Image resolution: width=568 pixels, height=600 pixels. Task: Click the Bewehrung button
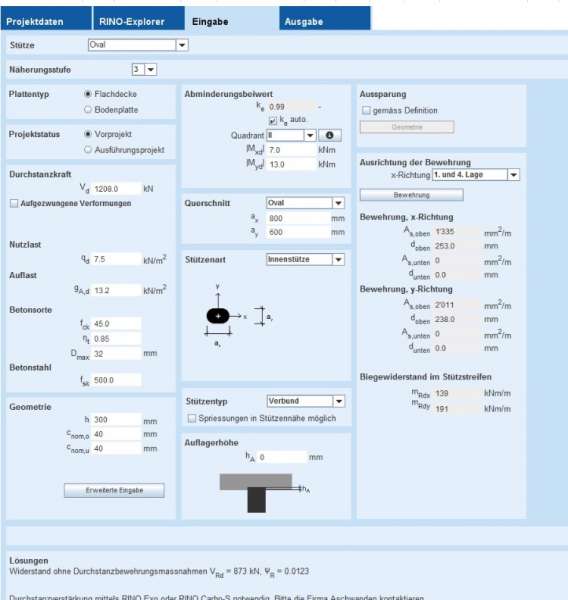411,195
